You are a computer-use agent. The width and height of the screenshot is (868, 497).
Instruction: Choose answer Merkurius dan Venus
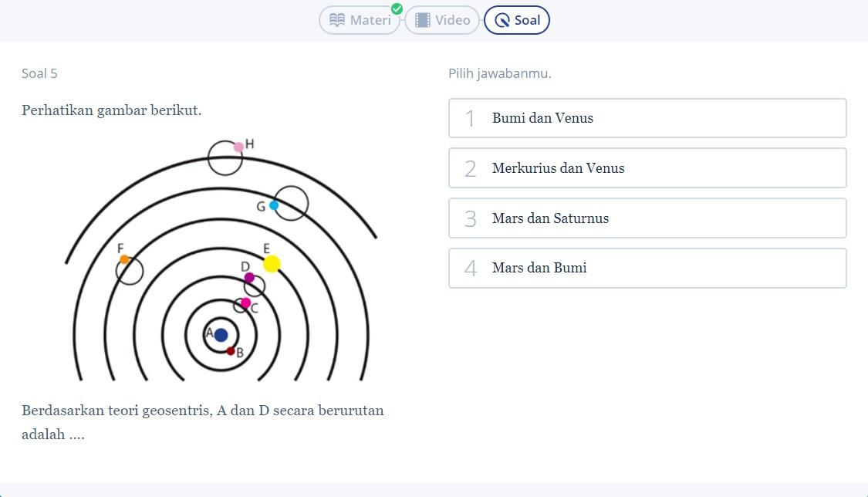647,167
